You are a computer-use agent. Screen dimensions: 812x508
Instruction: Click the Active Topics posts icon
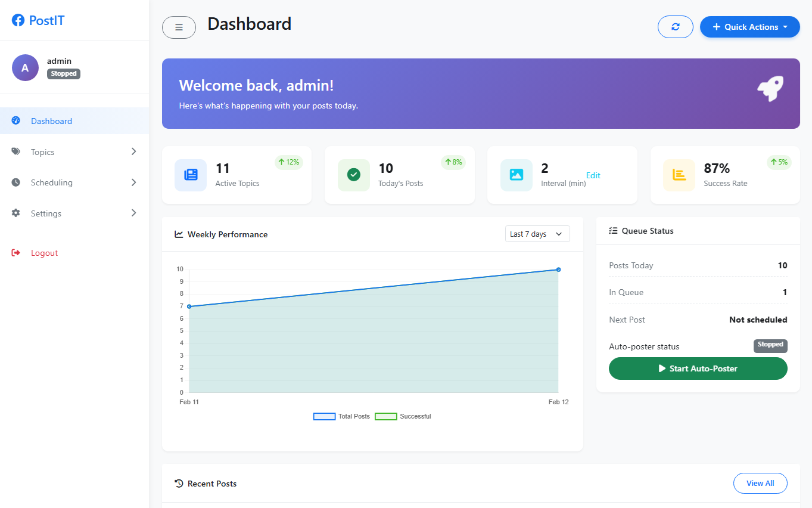pyautogui.click(x=190, y=175)
